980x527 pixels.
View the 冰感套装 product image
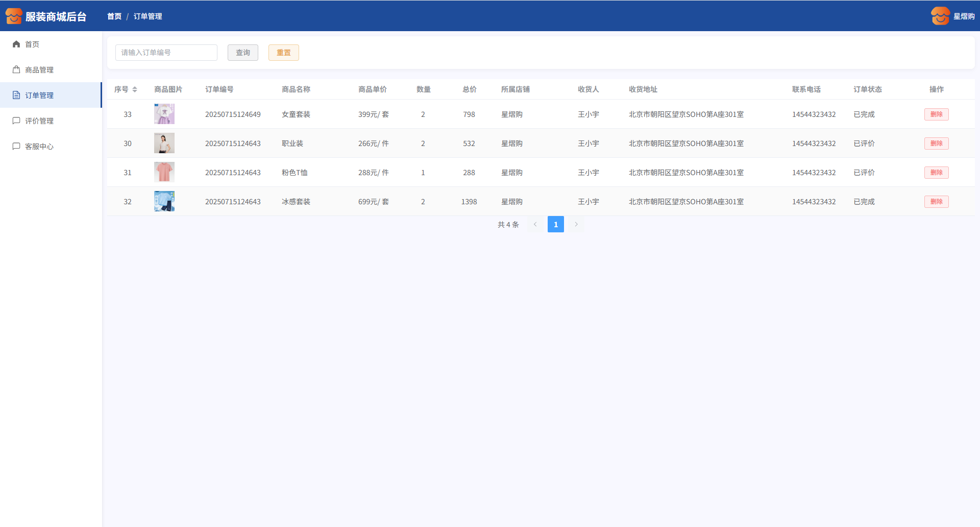click(x=164, y=202)
